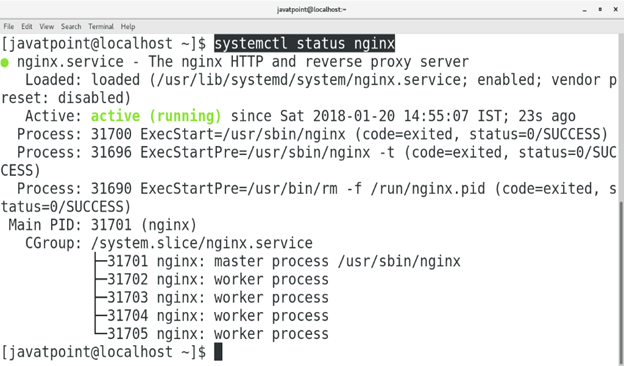
Task: Click the 'Main PID: 31701 (nginx)' line
Action: pyautogui.click(x=102, y=225)
